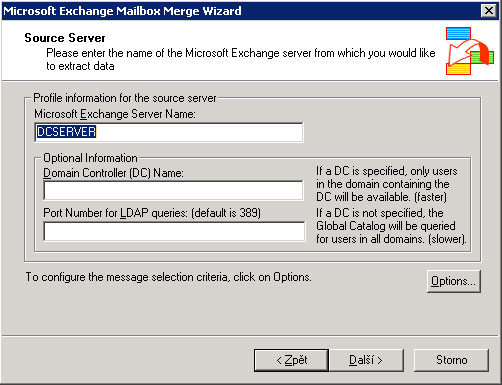Click the "If a DC is specified" hint text
Viewport: 502px width, 385px height.
coord(387,184)
